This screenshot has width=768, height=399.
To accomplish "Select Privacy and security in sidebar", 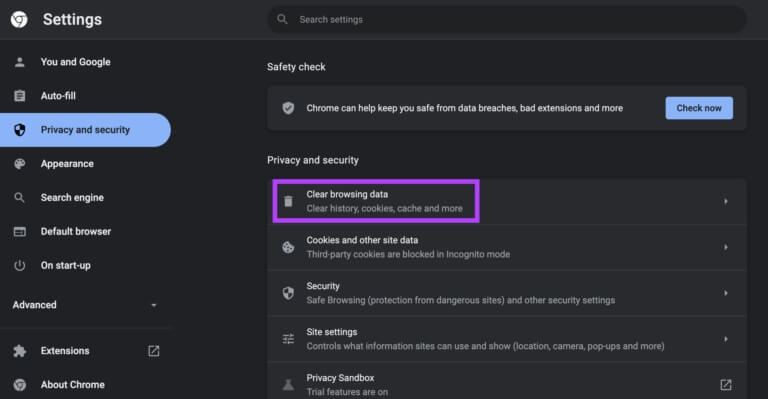I will click(x=85, y=130).
